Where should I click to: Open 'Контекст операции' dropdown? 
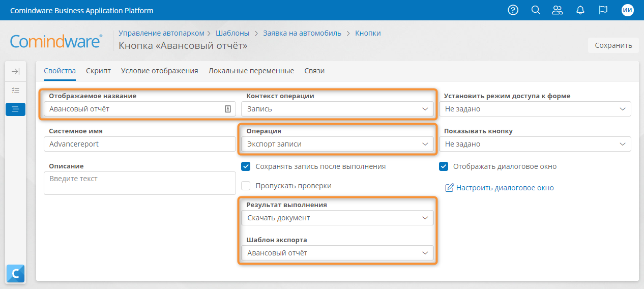point(337,109)
